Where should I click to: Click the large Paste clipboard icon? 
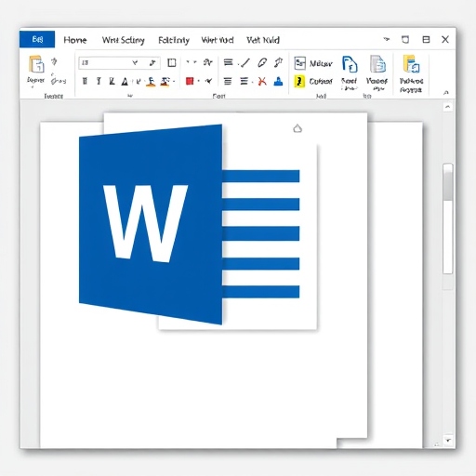click(36, 64)
